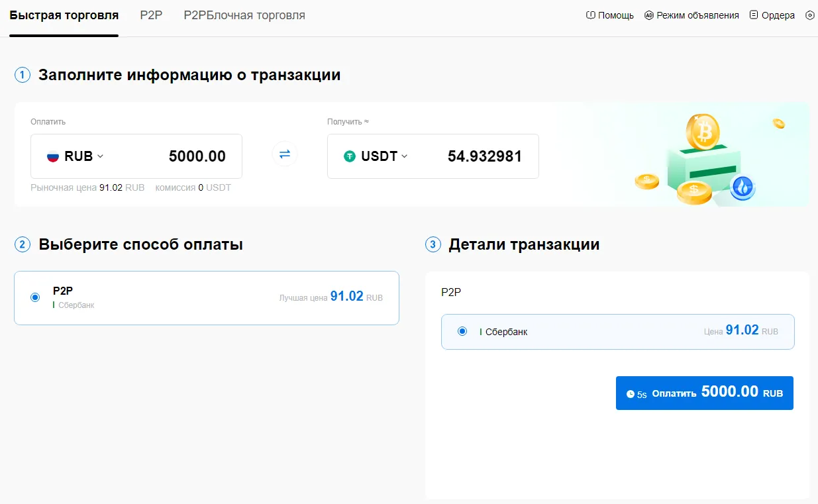Toggle the P2P payment option under Выберите способ оплаты
This screenshot has height=504, width=818.
click(x=206, y=297)
